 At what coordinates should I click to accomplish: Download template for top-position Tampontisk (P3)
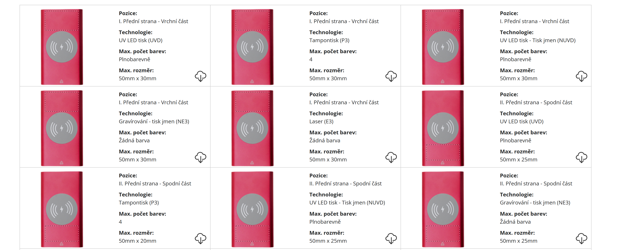391,76
